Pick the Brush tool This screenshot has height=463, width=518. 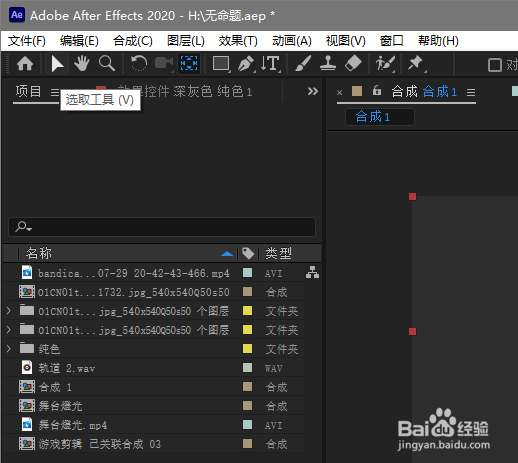303,63
